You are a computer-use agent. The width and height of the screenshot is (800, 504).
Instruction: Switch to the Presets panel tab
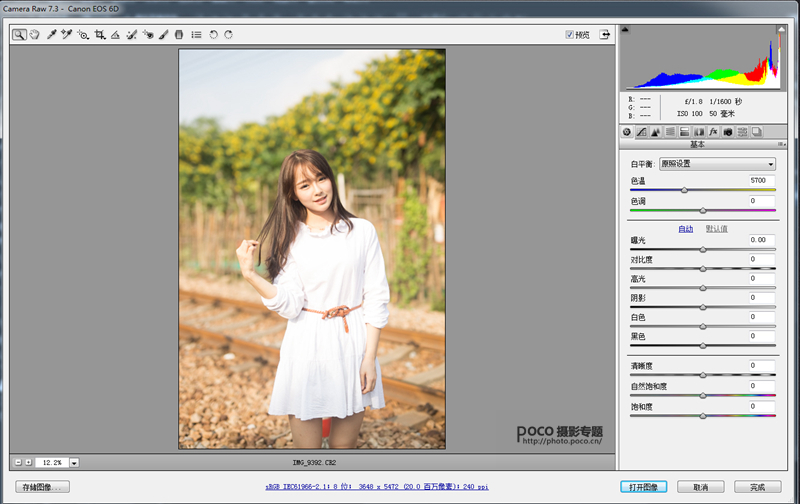pos(742,132)
